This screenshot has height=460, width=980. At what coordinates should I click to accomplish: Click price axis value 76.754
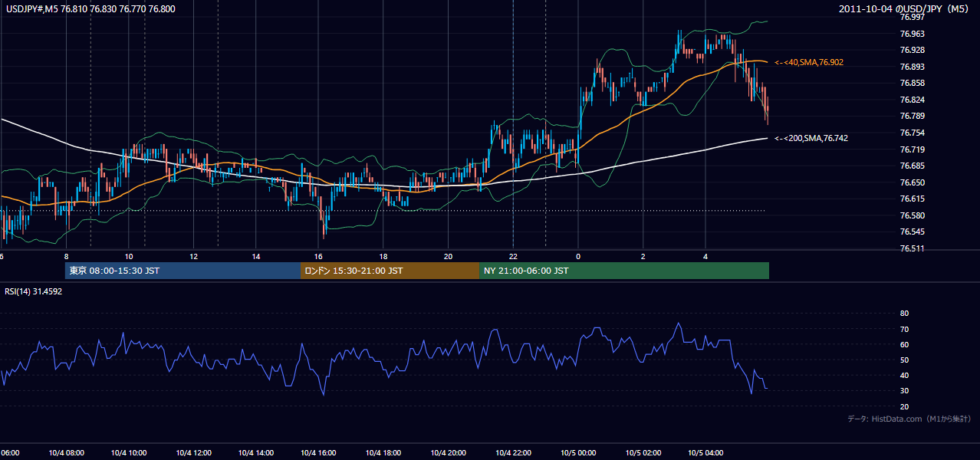pos(912,133)
